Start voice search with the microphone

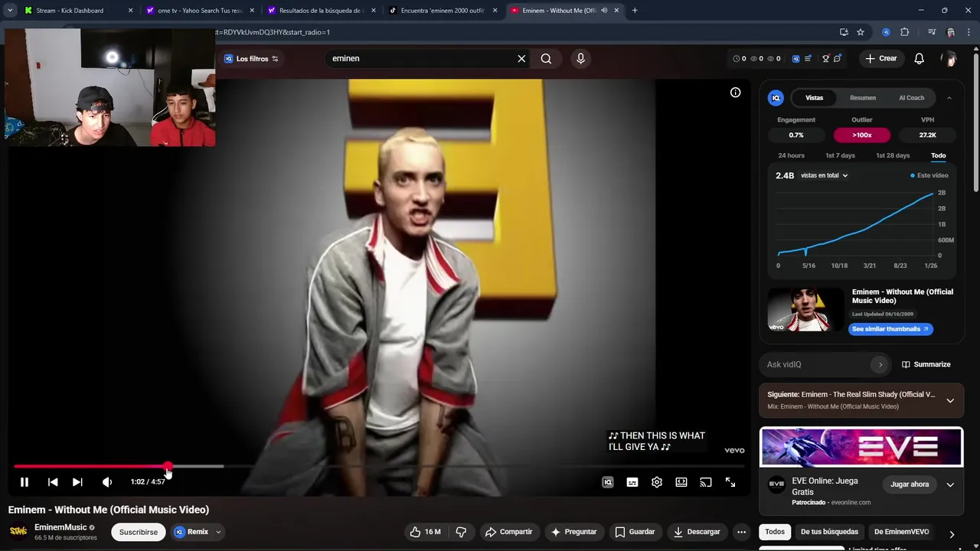580,58
